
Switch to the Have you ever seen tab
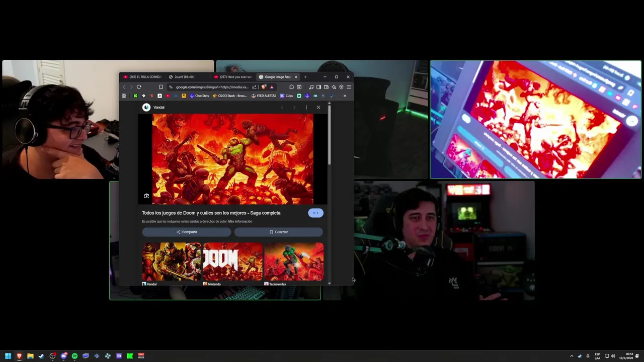pos(232,77)
